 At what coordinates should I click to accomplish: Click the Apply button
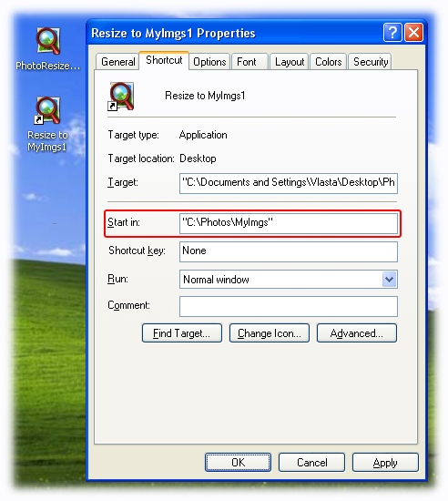coord(385,462)
